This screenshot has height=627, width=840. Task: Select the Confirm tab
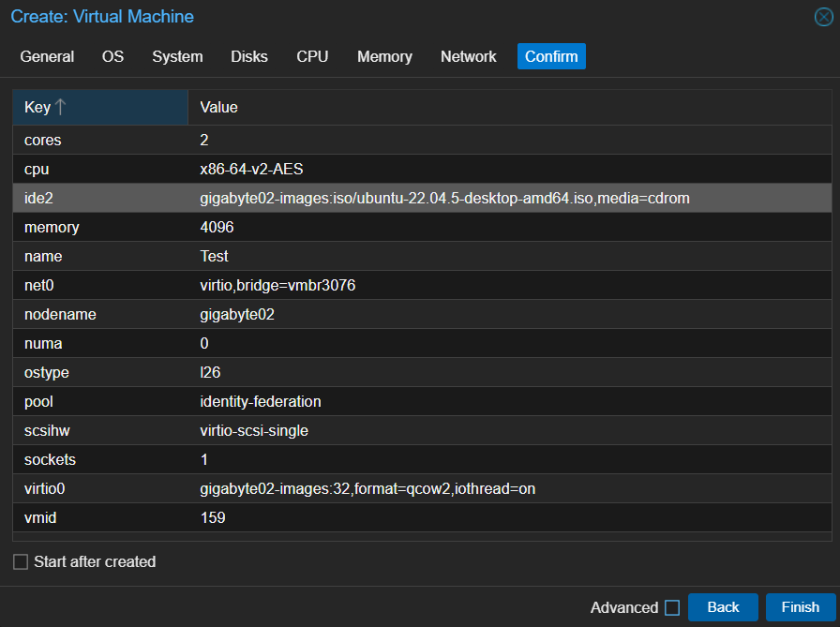point(551,56)
